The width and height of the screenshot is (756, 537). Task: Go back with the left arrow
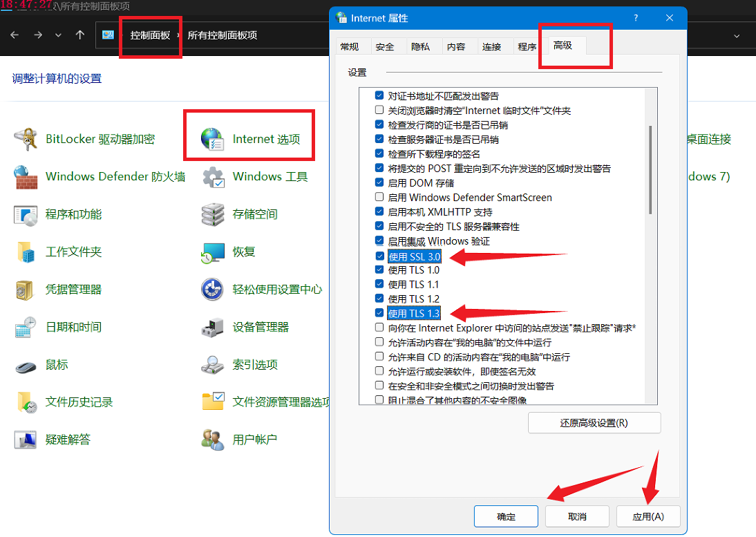point(15,35)
